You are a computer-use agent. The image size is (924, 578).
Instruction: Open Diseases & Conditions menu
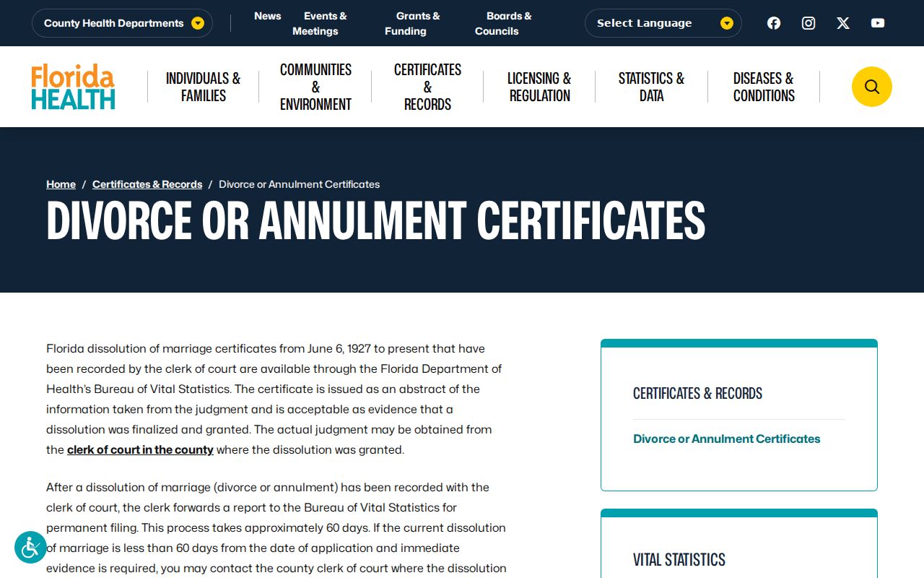click(x=764, y=87)
